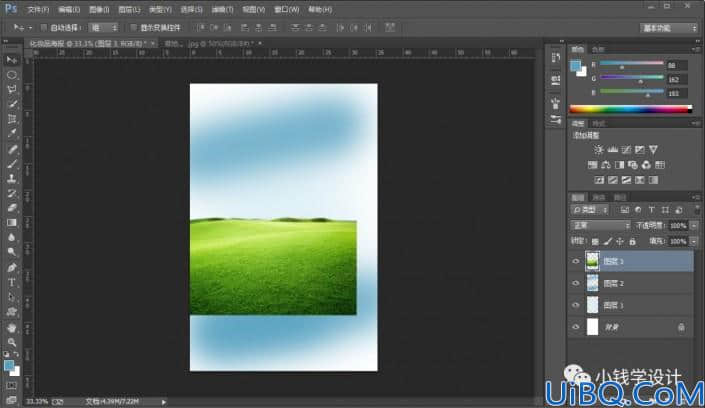
Task: Hide layer 图层 3 with its eye icon
Action: [576, 261]
